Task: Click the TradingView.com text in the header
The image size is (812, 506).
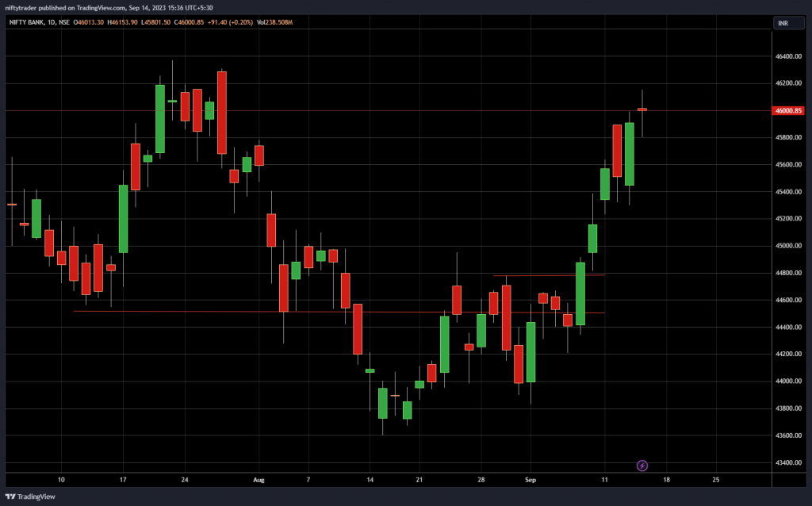Action: [101, 8]
